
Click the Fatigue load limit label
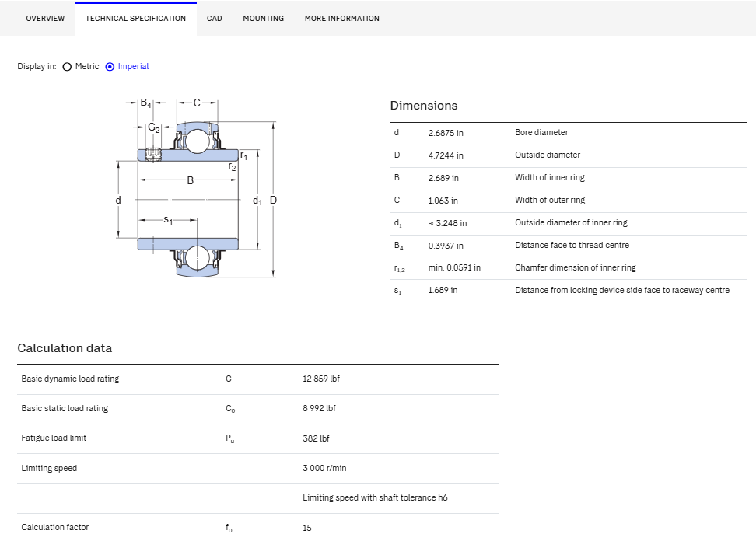[x=54, y=438]
